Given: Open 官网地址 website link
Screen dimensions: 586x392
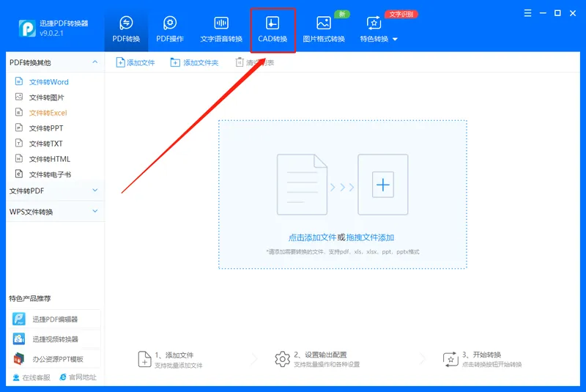Looking at the screenshot, I should pos(78,377).
